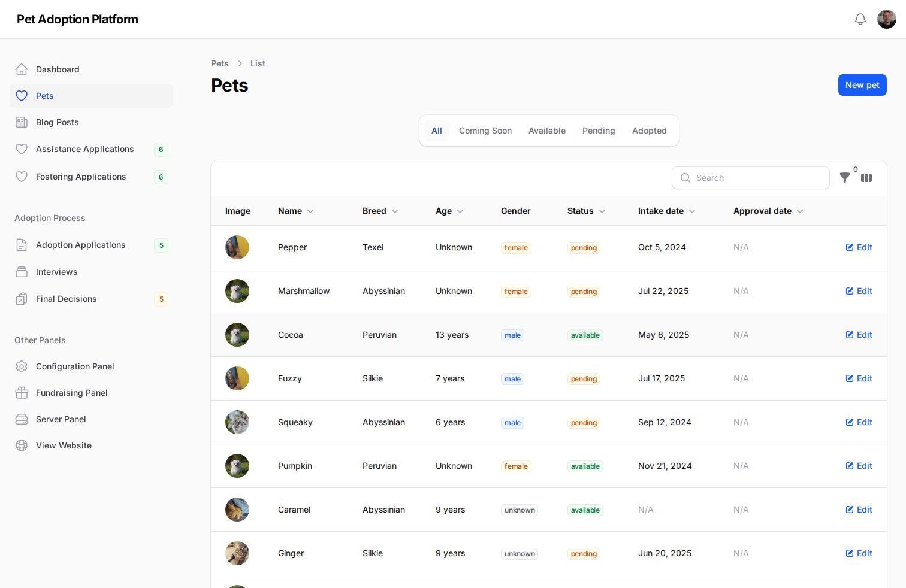Click the 13 years age cell
This screenshot has height=588, width=906.
pos(452,335)
